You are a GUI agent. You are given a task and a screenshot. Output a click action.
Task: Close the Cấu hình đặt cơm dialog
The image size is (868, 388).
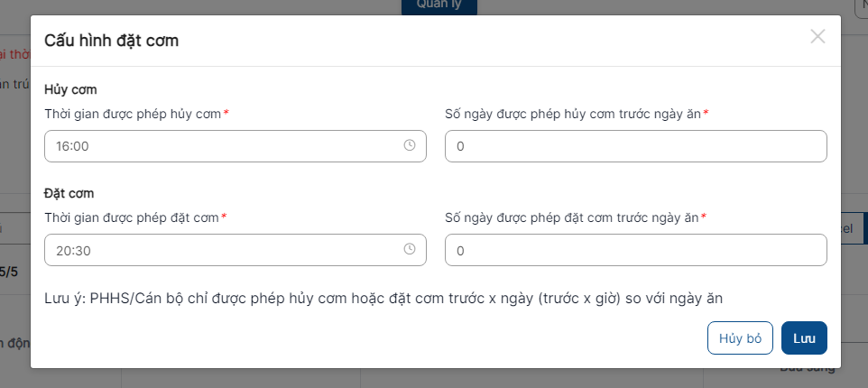817,36
